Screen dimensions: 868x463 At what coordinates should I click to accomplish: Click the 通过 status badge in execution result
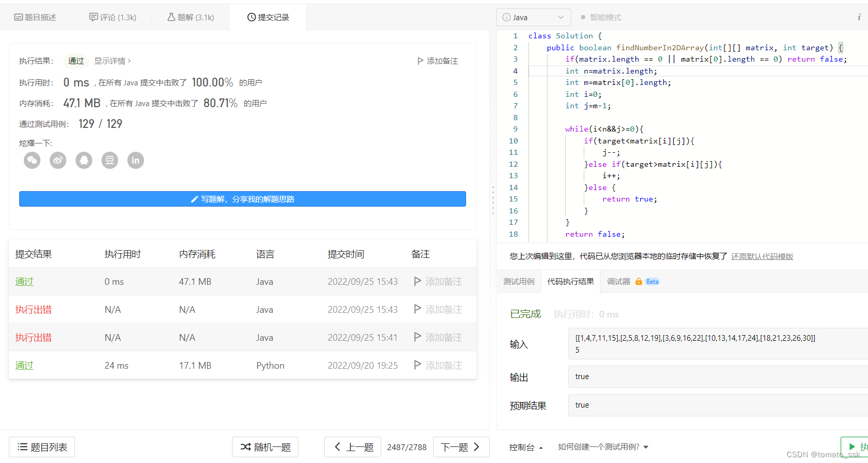coord(76,61)
